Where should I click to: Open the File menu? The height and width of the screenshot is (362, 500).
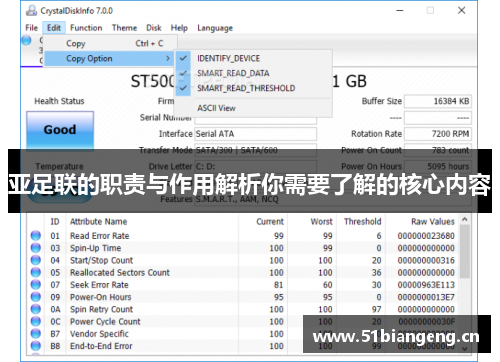pos(32,28)
